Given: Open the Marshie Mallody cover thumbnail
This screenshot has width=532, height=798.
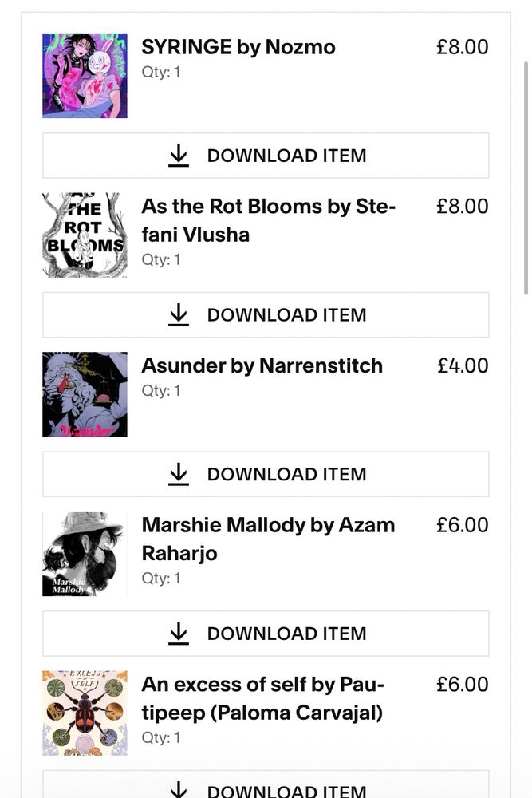Looking at the screenshot, I should click(85, 554).
